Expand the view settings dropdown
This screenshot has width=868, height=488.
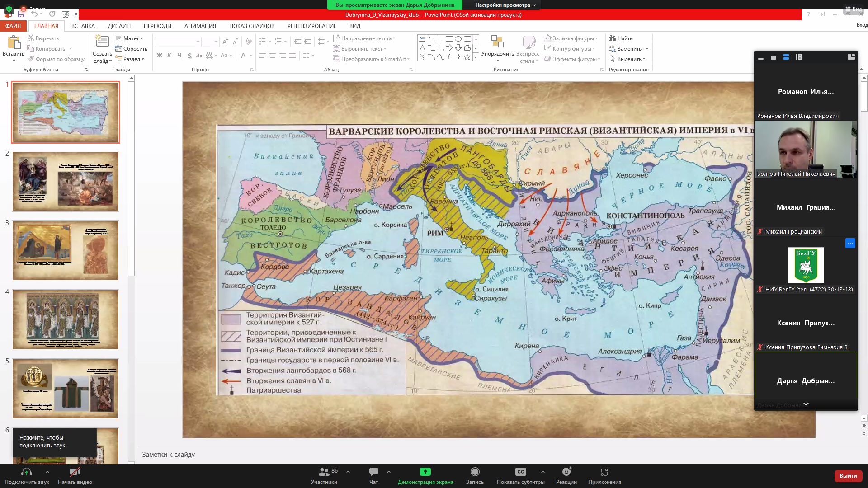tap(505, 5)
